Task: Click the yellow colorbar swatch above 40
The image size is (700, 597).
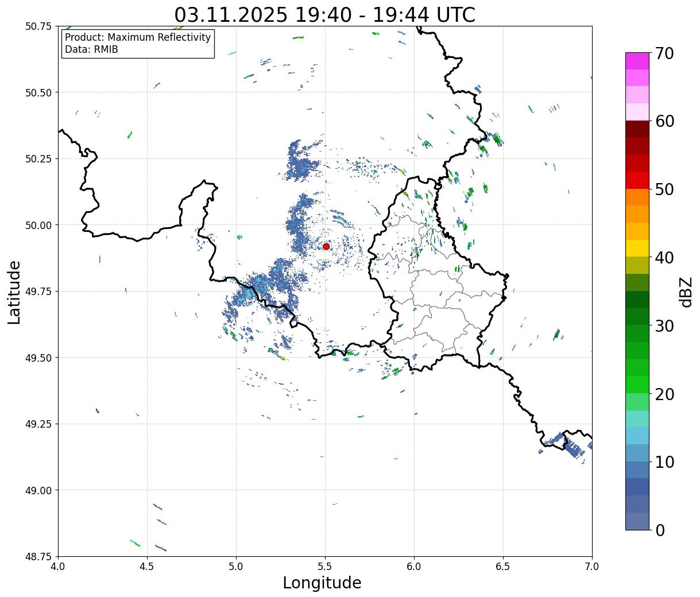Action: 637,249
